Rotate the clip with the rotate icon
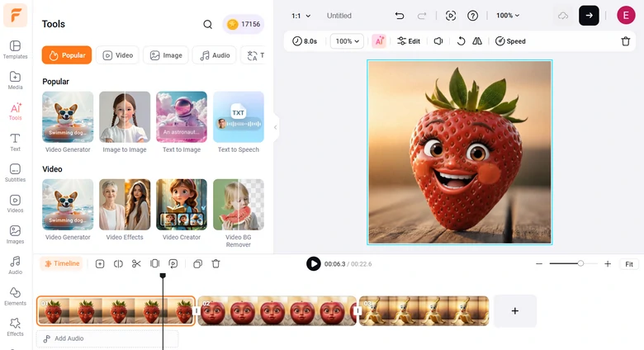This screenshot has width=644, height=350. (461, 41)
